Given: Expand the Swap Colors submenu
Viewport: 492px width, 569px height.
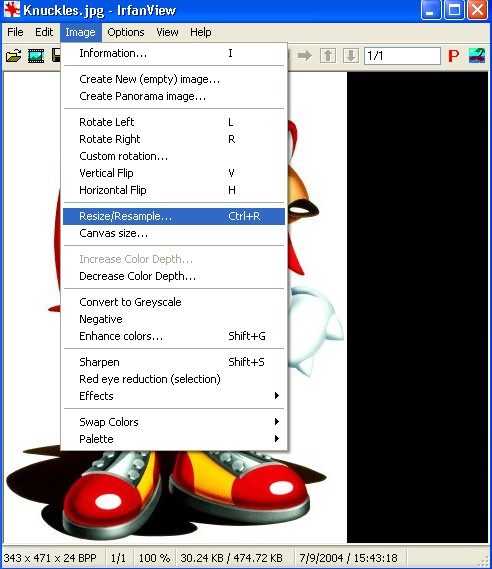Looking at the screenshot, I should 174,422.
